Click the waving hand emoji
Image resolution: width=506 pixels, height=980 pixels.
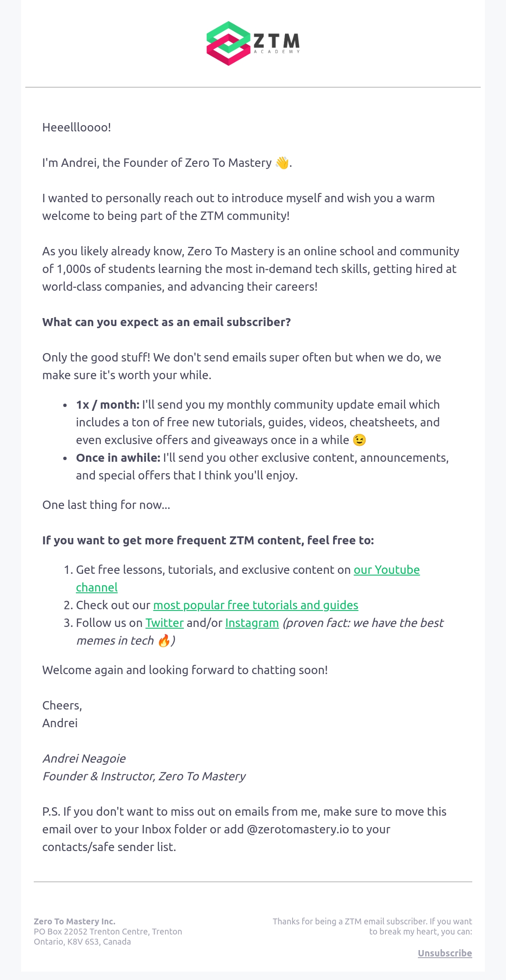(x=282, y=163)
